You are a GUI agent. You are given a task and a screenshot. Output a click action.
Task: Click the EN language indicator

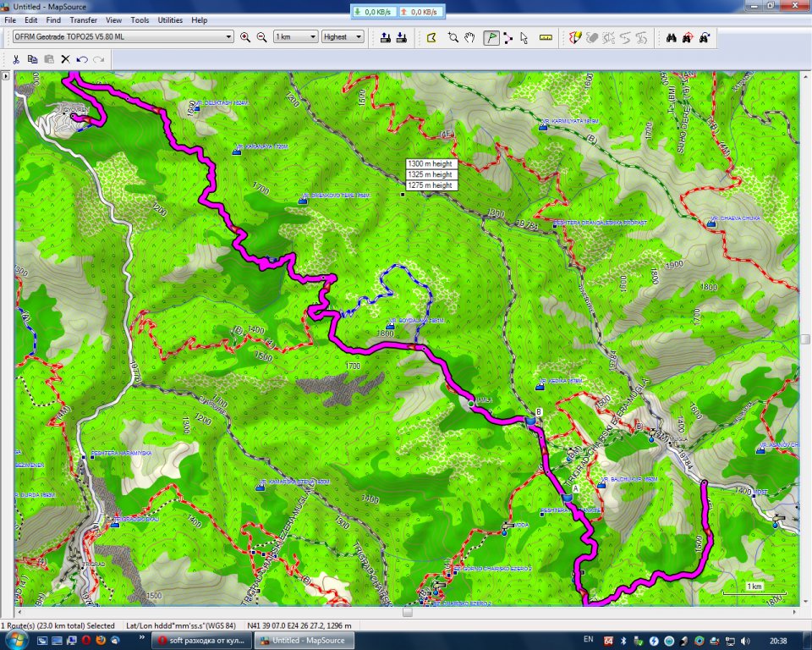click(589, 640)
